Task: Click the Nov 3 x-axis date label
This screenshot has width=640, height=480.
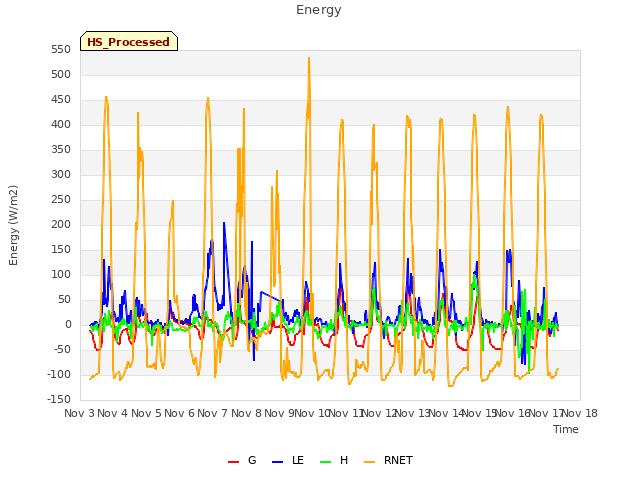Action: tap(80, 413)
